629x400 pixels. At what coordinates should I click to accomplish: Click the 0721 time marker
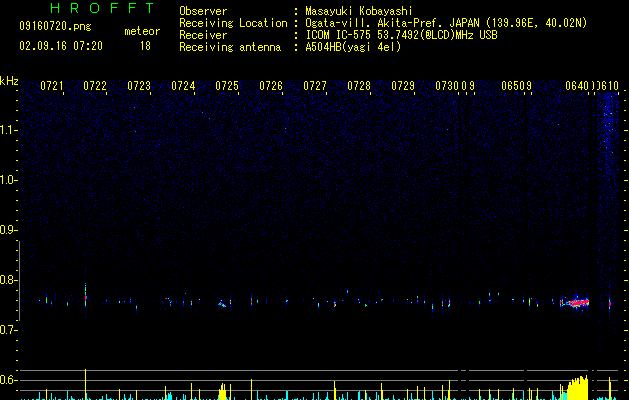tap(52, 86)
